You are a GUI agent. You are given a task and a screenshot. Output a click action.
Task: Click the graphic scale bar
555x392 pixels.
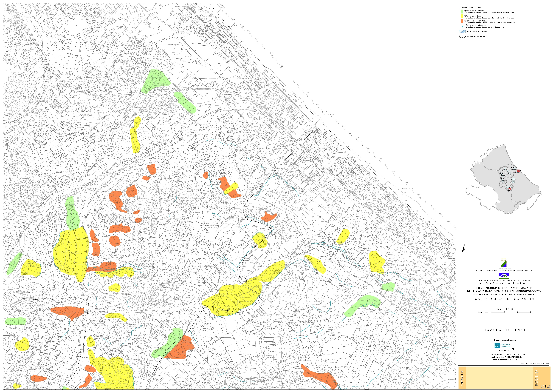[x=504, y=313]
